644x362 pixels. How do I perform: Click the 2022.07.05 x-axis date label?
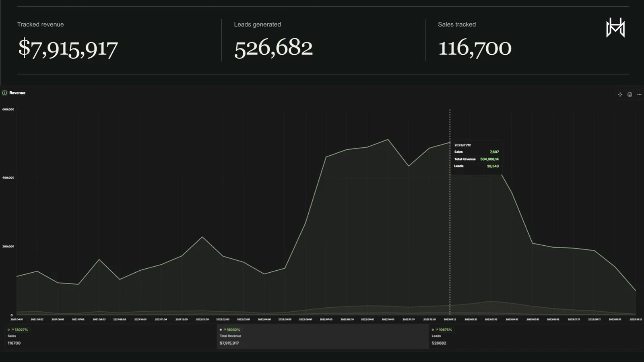coord(326,319)
